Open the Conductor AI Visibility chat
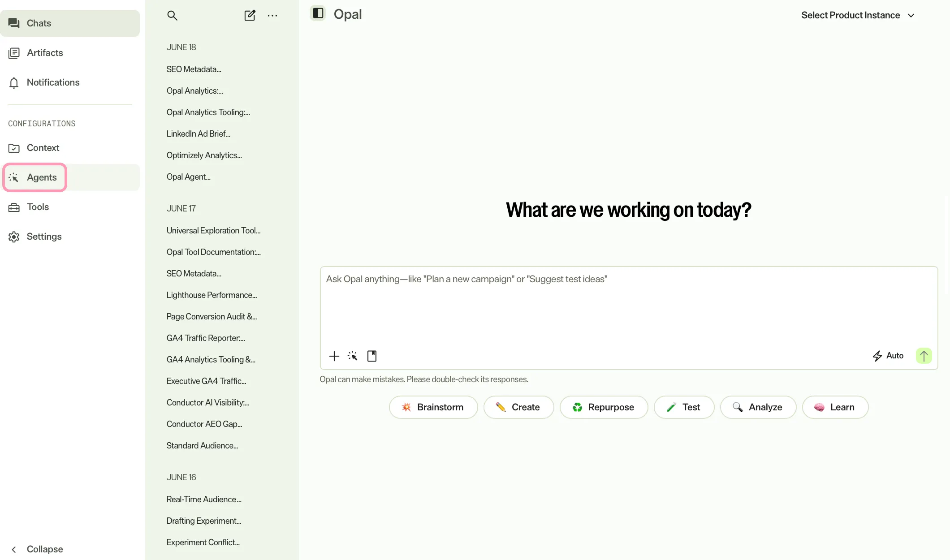Screen dimensions: 950x560 click(x=208, y=403)
